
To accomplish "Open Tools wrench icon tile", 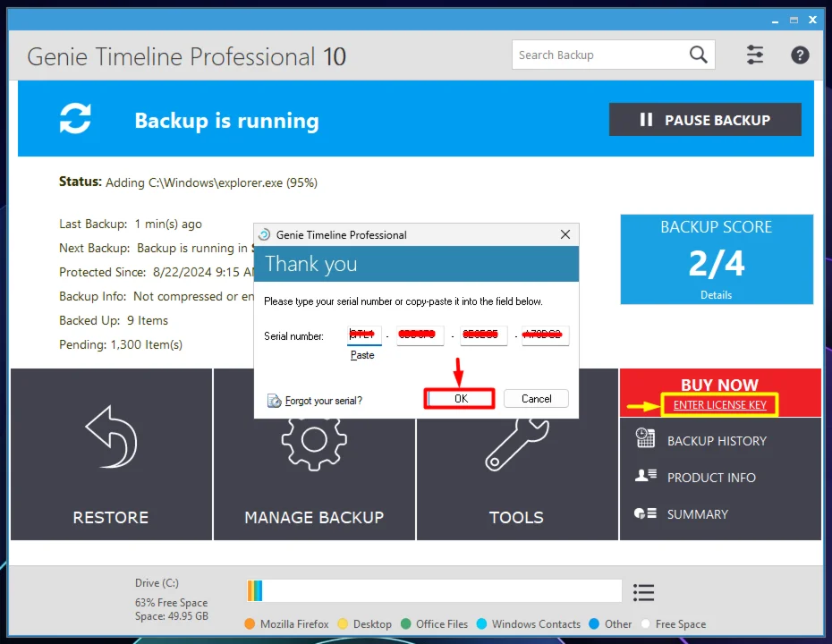I will pos(516,445).
